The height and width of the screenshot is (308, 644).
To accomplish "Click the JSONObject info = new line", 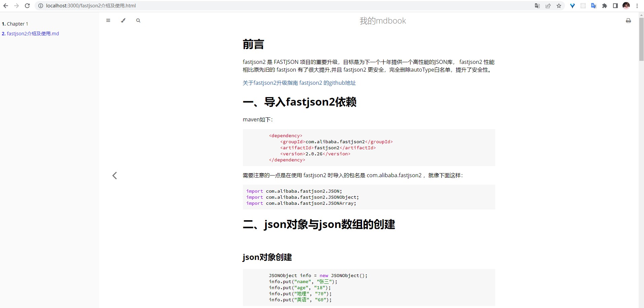I will tap(318, 275).
